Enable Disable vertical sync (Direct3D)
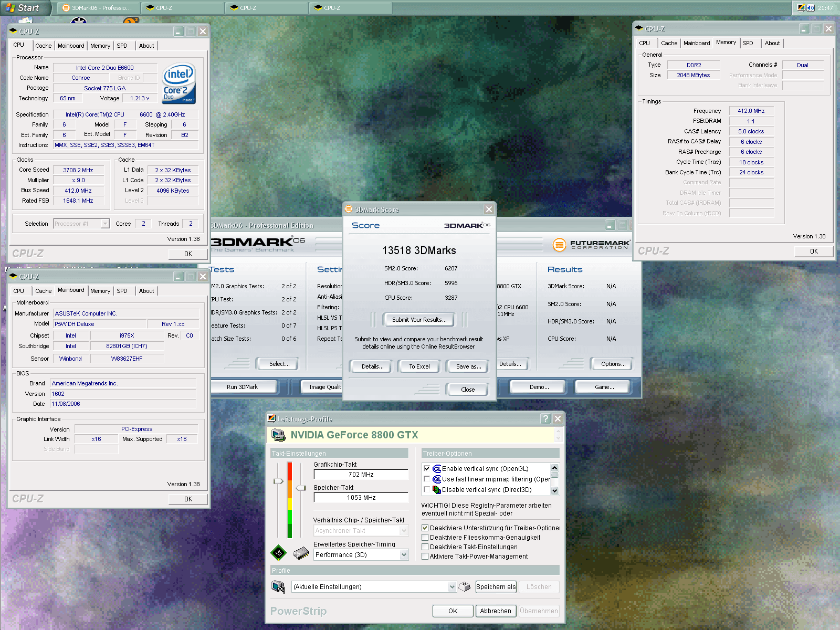840x630 pixels. tap(427, 490)
